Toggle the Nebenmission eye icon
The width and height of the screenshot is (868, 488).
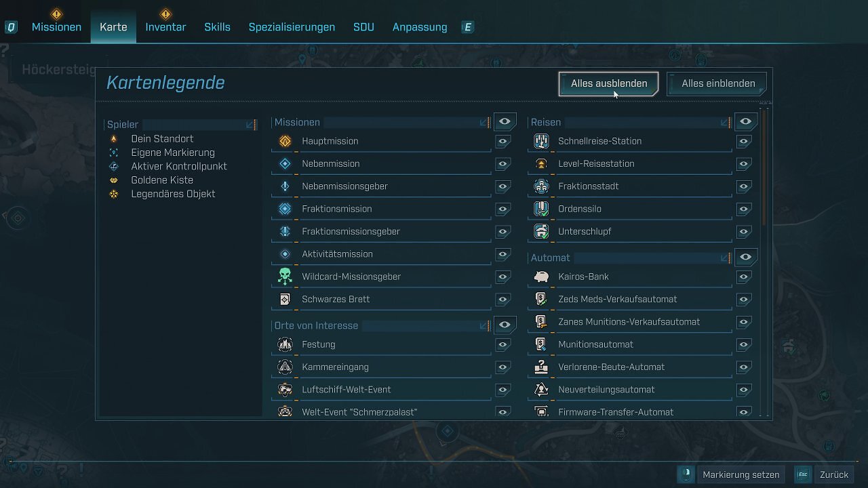[502, 164]
